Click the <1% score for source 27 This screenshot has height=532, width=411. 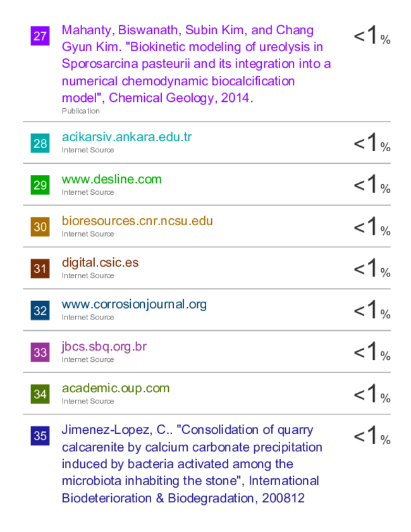pos(372,35)
